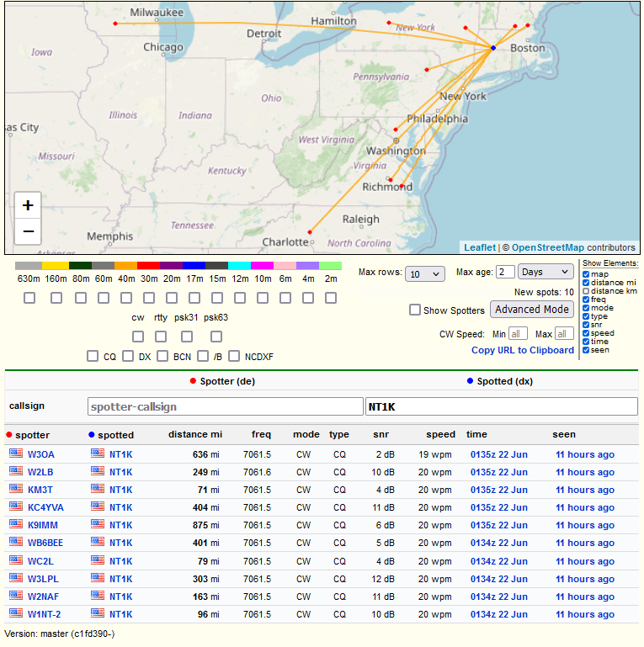Click 11 hours ago in W3LPL row
Image resolution: width=644 pixels, height=647 pixels.
[584, 579]
